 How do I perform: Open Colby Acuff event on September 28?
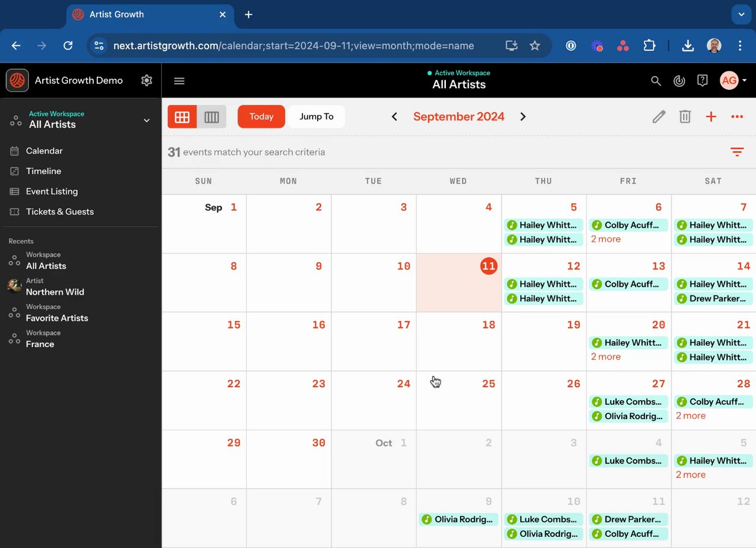pyautogui.click(x=713, y=401)
